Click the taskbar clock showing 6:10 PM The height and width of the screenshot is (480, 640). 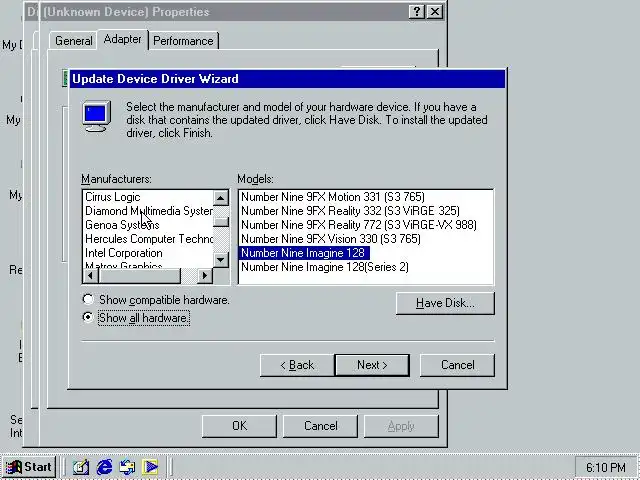tap(605, 467)
